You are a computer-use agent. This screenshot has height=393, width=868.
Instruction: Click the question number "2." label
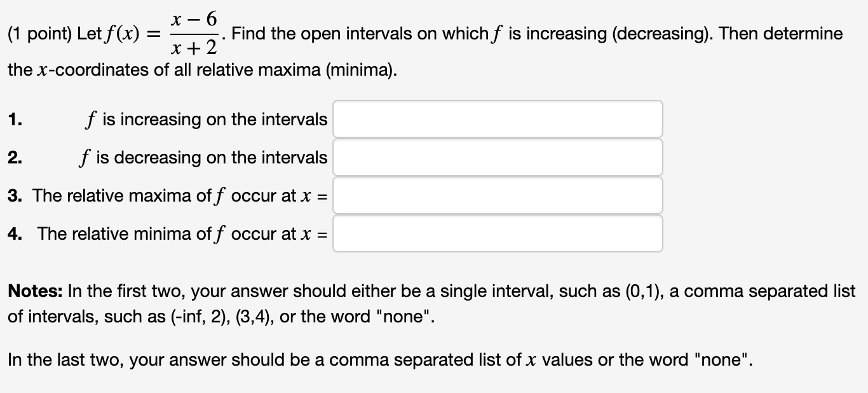click(15, 158)
